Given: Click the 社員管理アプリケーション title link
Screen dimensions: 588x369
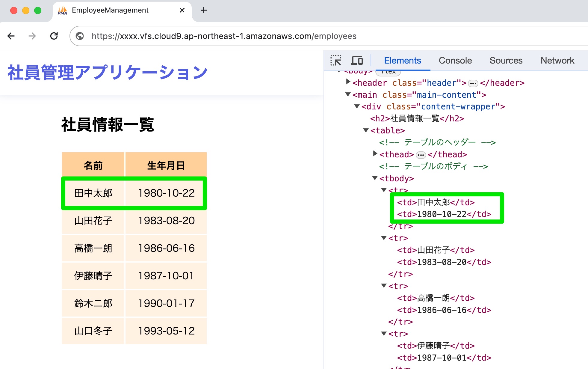Looking at the screenshot, I should point(108,73).
